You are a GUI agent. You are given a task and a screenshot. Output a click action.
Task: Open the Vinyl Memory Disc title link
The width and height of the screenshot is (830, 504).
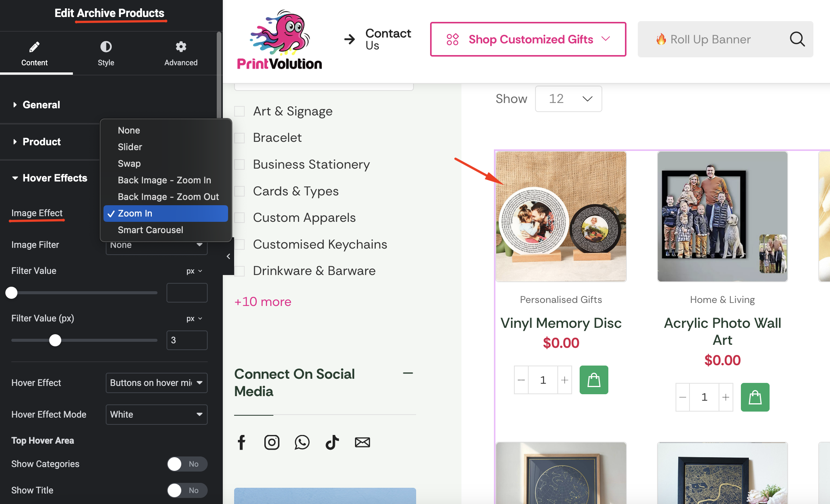pyautogui.click(x=561, y=323)
